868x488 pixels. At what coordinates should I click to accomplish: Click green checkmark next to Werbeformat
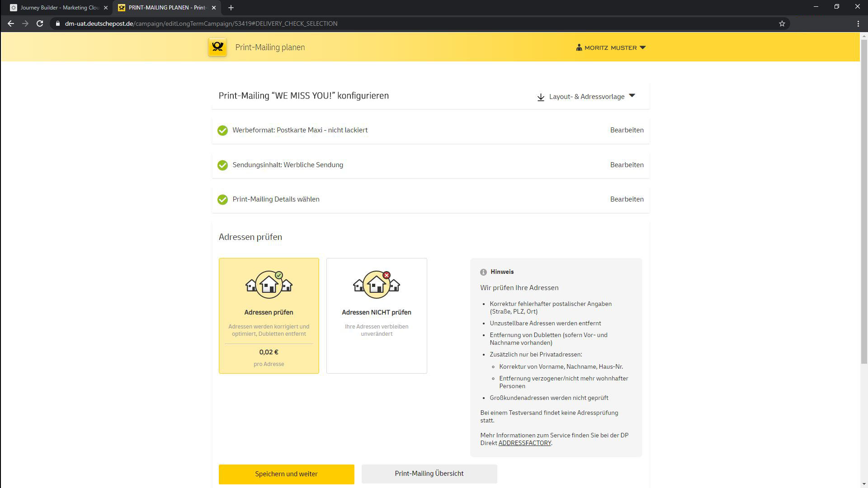pyautogui.click(x=222, y=131)
